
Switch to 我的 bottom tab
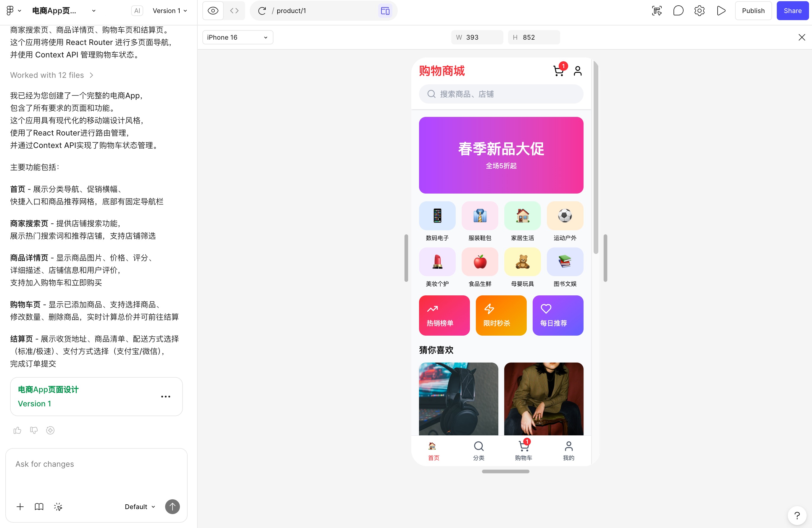click(x=568, y=451)
